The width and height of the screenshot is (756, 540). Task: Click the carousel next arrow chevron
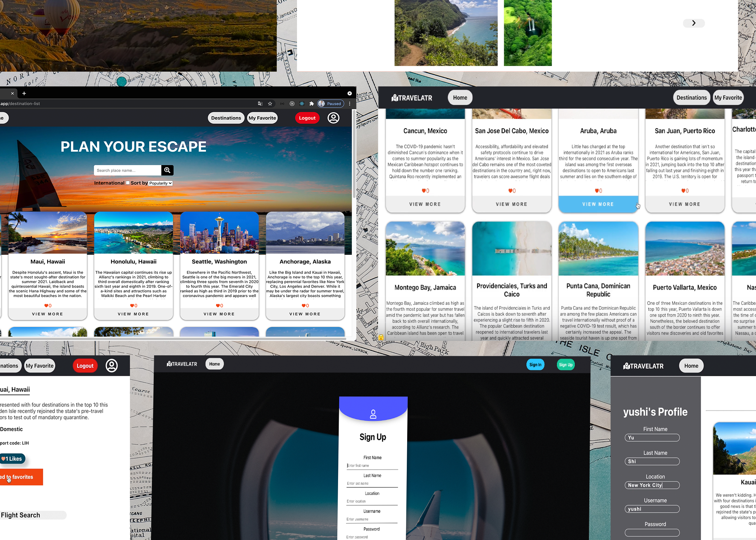pos(694,23)
